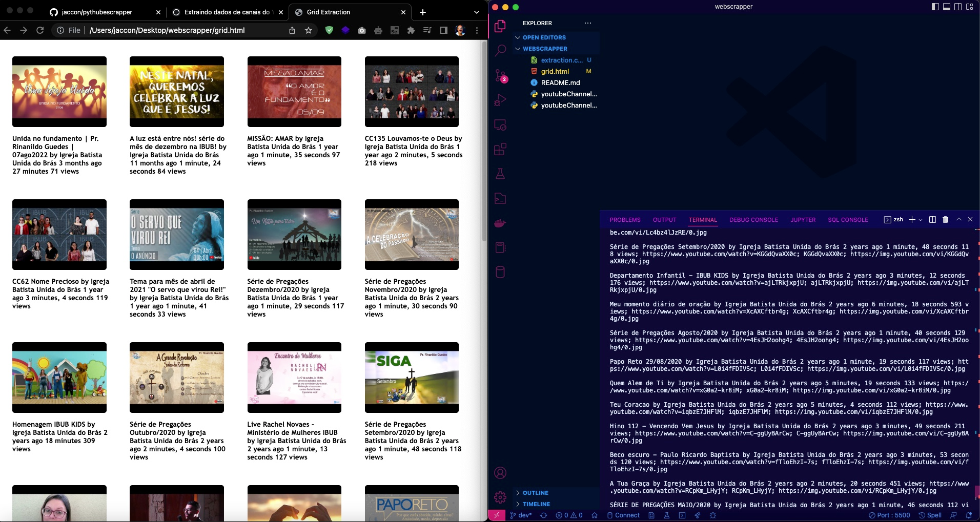
Task: Open the Explorer view in VS Code
Action: [500, 26]
